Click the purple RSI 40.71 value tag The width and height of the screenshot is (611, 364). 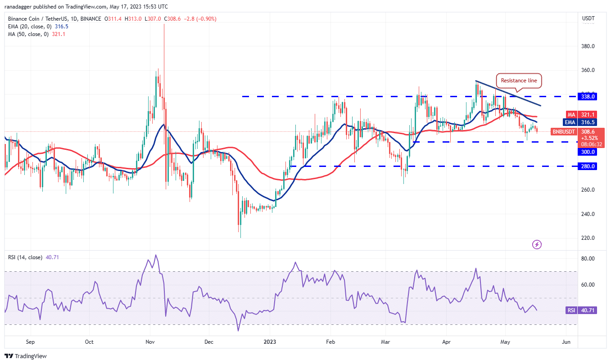(582, 310)
